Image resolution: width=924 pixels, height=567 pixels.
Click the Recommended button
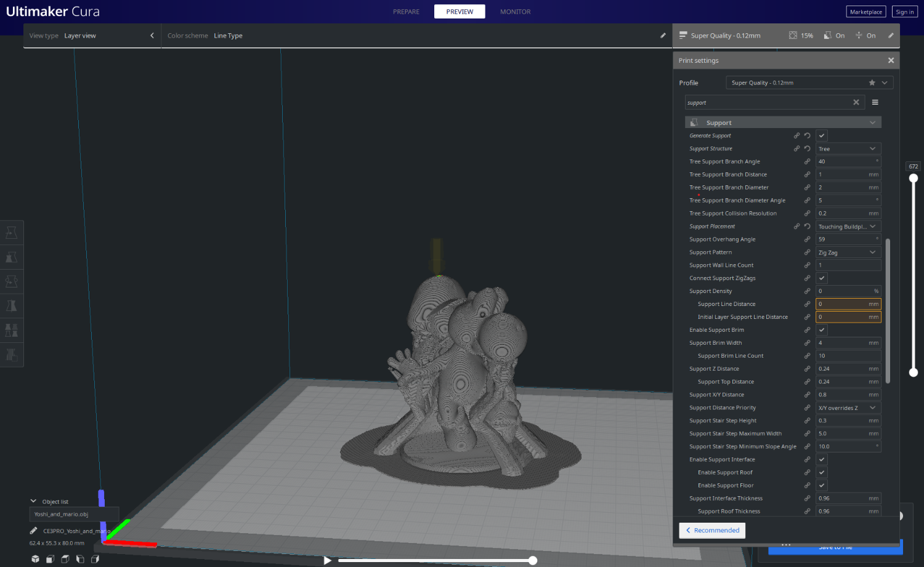[x=712, y=531]
